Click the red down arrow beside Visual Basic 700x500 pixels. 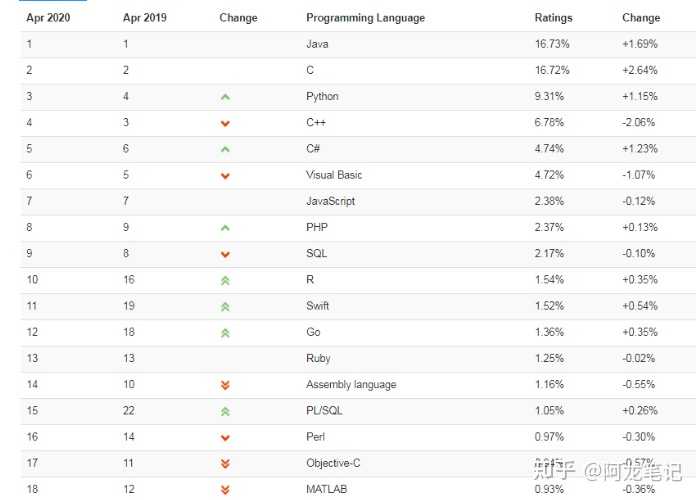point(225,176)
